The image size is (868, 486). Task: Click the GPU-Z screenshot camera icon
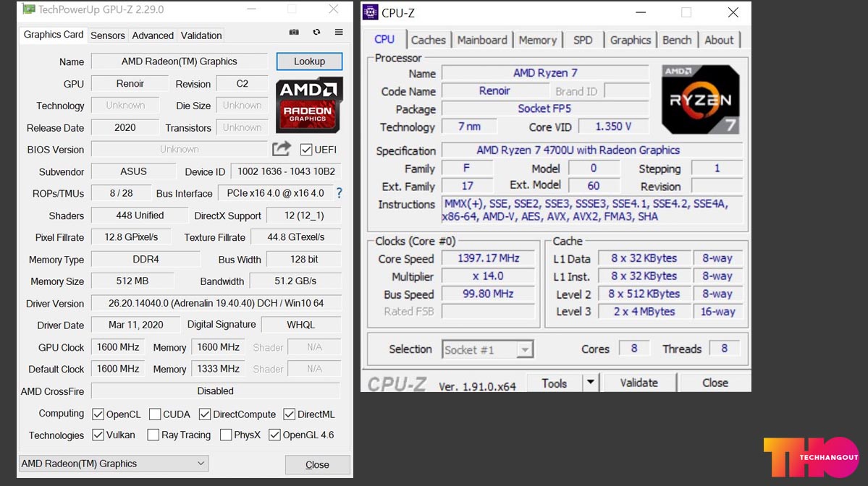click(x=294, y=32)
